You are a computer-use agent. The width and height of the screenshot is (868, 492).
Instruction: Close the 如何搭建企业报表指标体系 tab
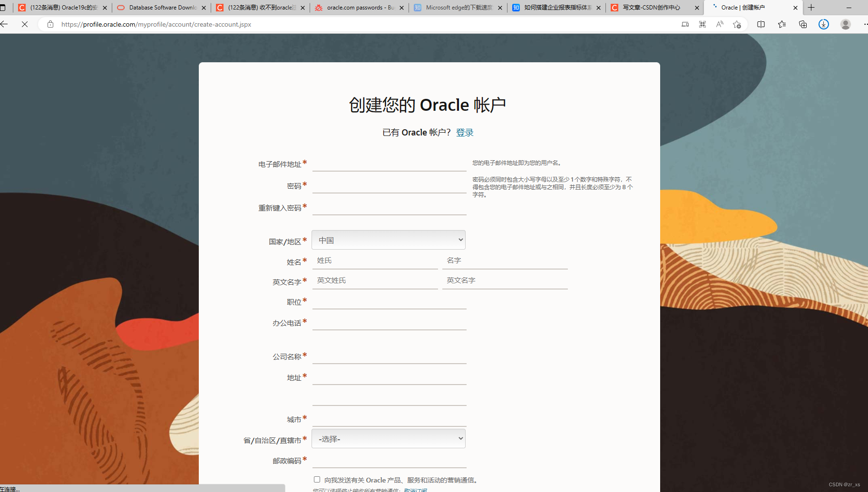pos(598,8)
